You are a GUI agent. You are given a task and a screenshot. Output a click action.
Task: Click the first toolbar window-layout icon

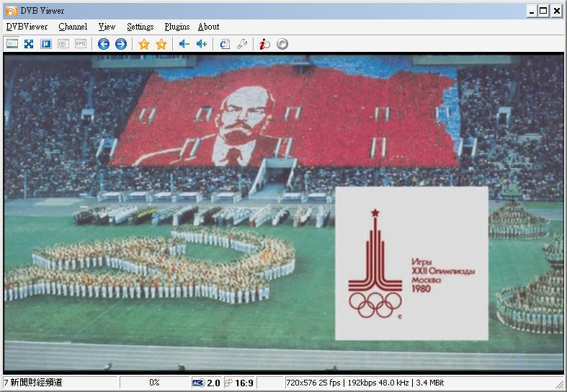pos(12,44)
